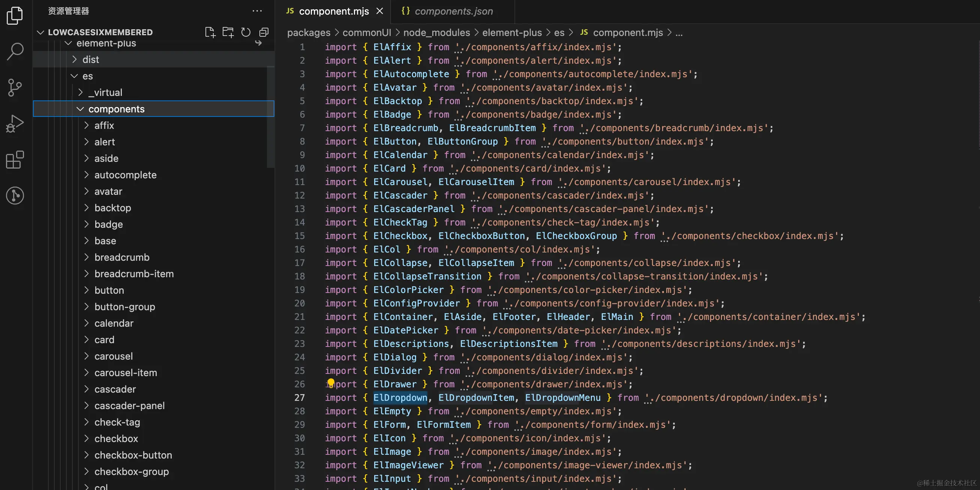Click node_modules in the breadcrumb path
The image size is (980, 490).
(436, 33)
